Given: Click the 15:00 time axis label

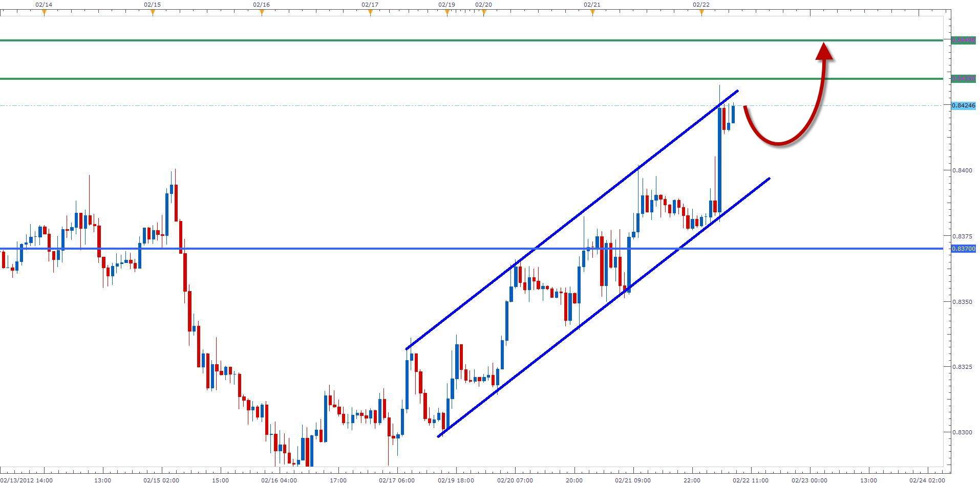Looking at the screenshot, I should (x=220, y=480).
